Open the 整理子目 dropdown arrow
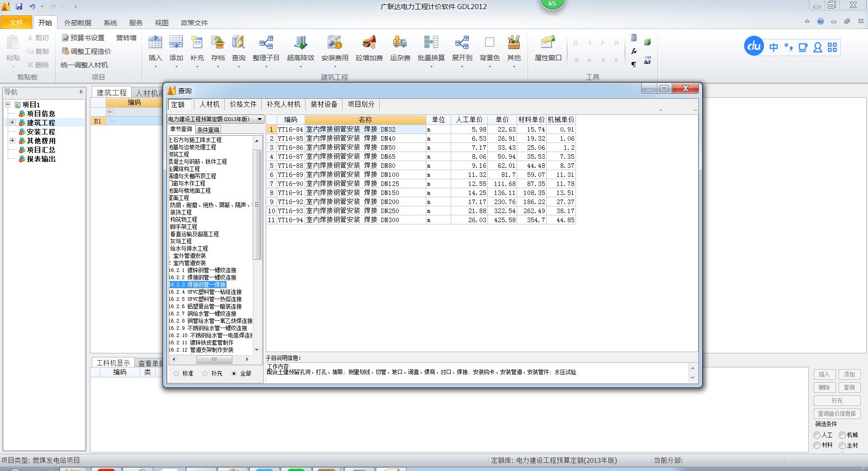Viewport: 868px width, 471px height. point(266,67)
